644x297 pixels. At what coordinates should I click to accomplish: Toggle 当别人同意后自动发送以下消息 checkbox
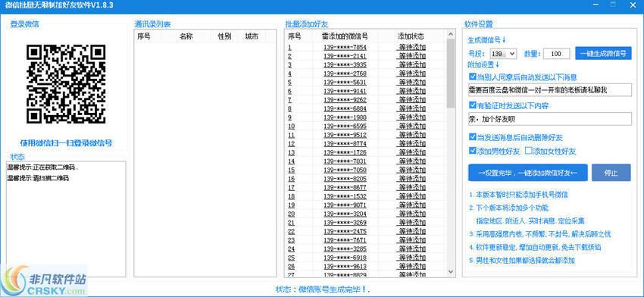[x=472, y=77]
